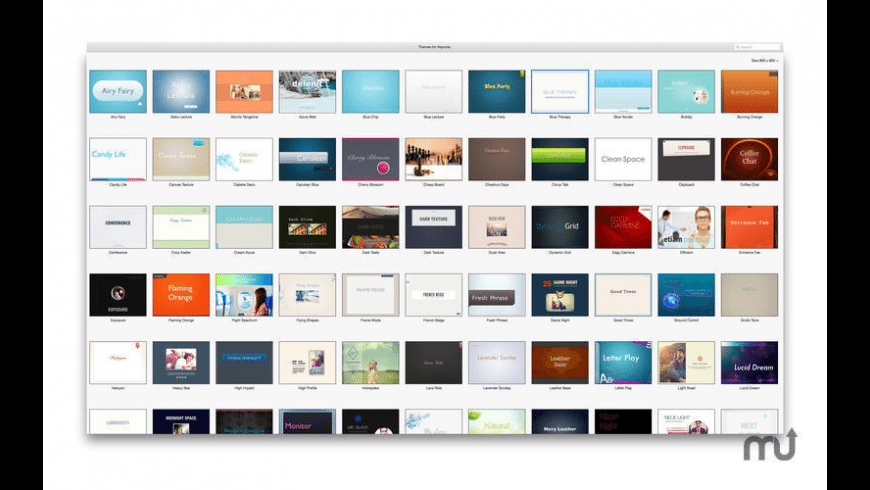Select the Entrance Fee theme thumbnail

[749, 227]
